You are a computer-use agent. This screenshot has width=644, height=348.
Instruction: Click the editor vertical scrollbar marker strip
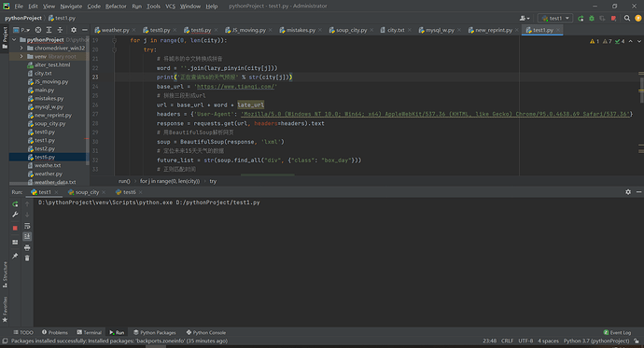(641, 106)
